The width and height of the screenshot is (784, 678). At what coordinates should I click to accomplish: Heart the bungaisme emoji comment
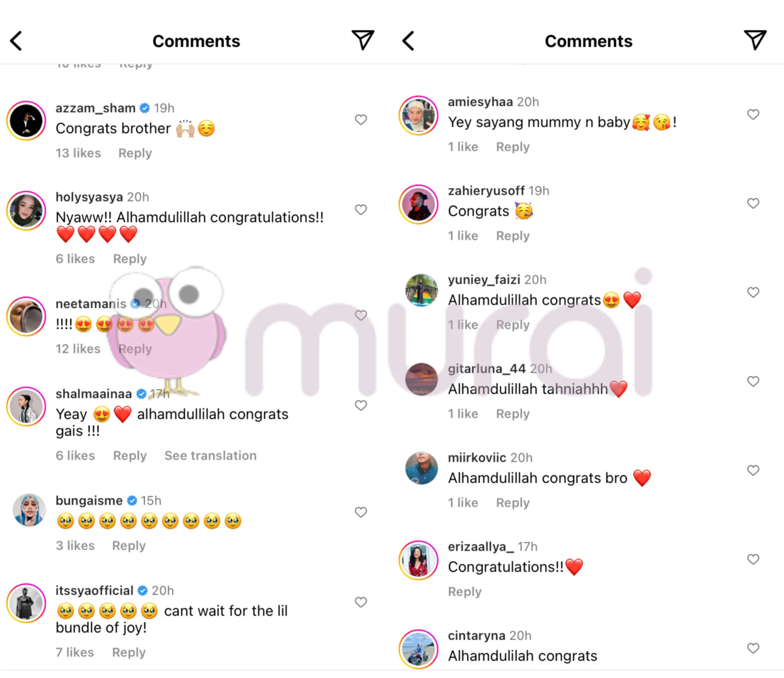click(361, 512)
